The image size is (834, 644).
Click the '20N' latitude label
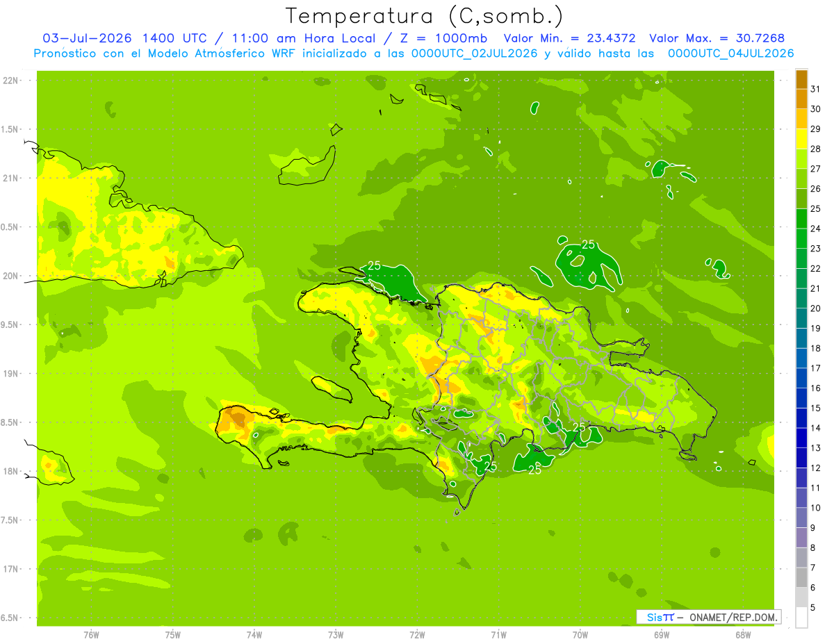[11, 276]
